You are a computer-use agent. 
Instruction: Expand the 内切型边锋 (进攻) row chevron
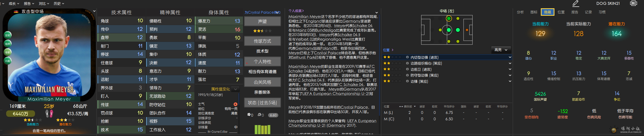(x=510, y=57)
